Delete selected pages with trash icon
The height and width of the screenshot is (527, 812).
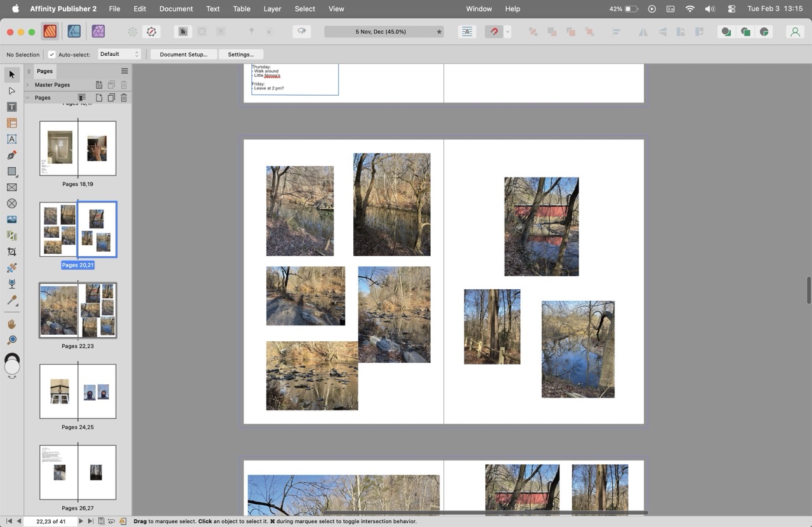(124, 98)
